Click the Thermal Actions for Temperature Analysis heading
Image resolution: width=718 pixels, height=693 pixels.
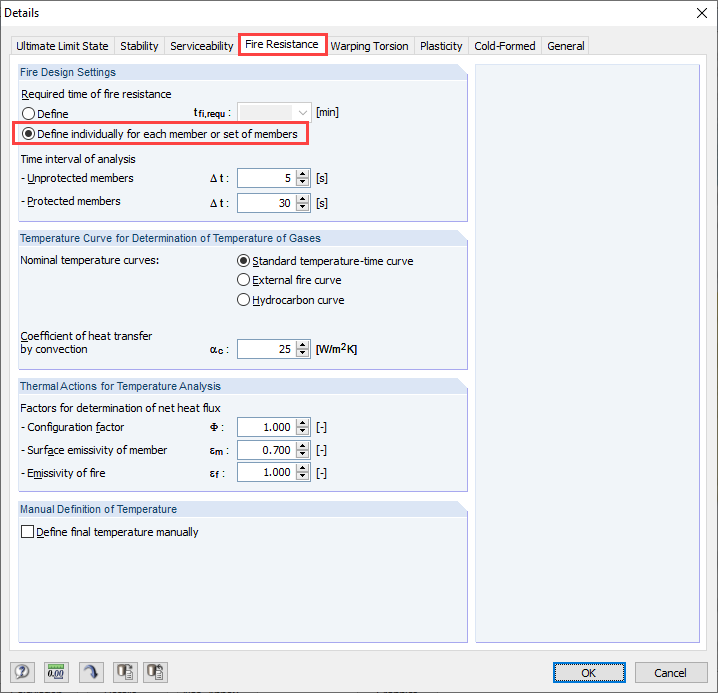(120, 386)
